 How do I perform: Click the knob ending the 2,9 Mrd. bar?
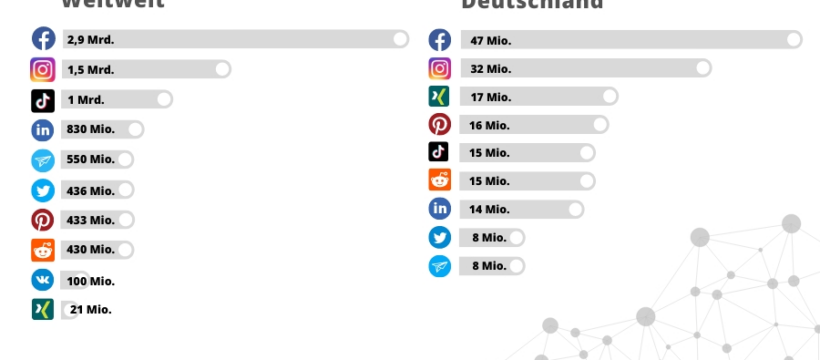(x=401, y=39)
